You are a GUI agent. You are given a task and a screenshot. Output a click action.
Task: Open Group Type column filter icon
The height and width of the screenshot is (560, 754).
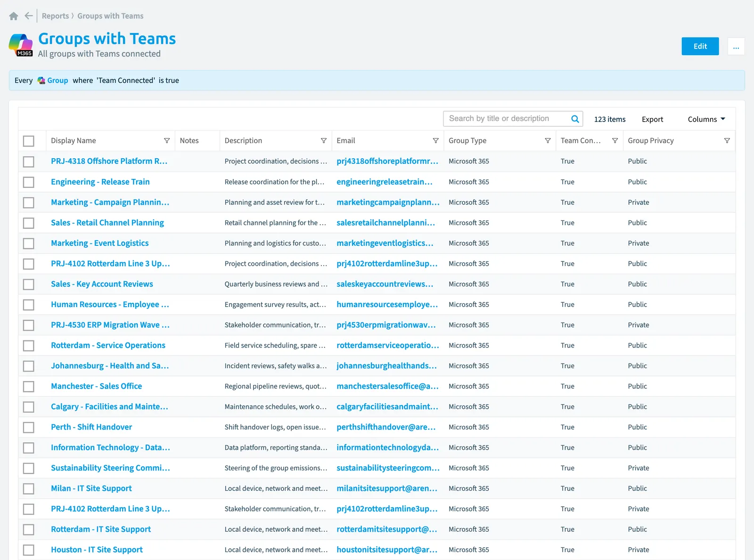548,141
